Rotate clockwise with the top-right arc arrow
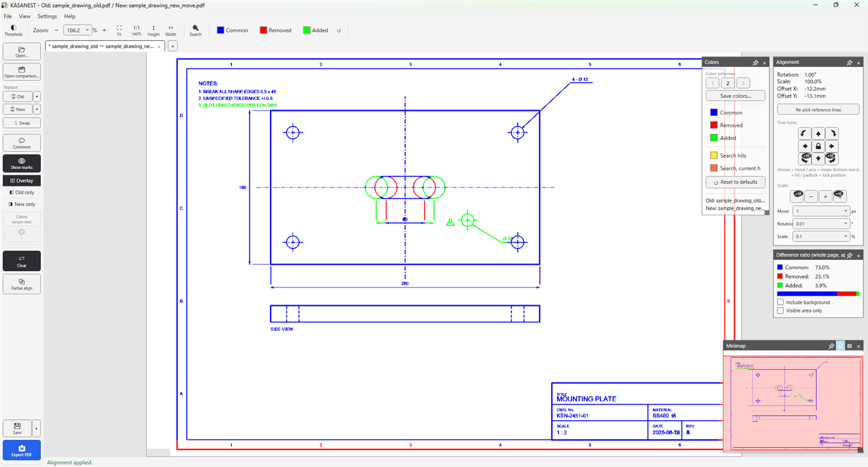Image resolution: width=868 pixels, height=467 pixels. (831, 133)
